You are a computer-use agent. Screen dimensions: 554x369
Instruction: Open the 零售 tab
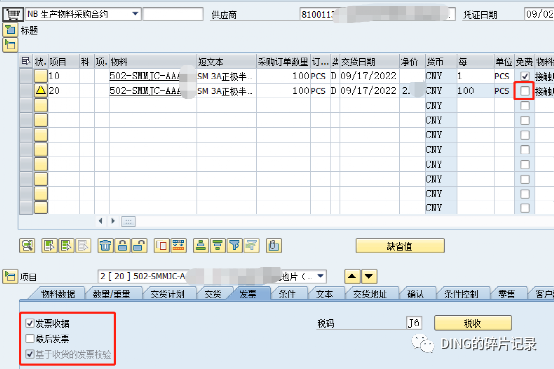click(x=507, y=294)
